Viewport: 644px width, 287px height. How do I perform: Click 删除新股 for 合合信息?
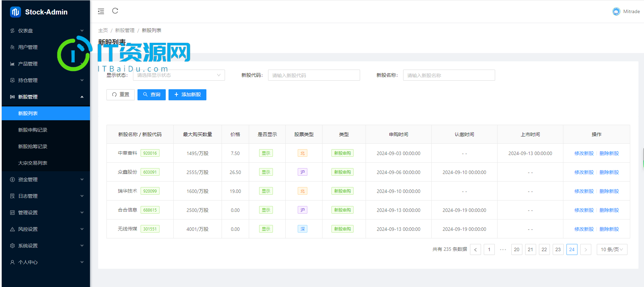[609, 210]
